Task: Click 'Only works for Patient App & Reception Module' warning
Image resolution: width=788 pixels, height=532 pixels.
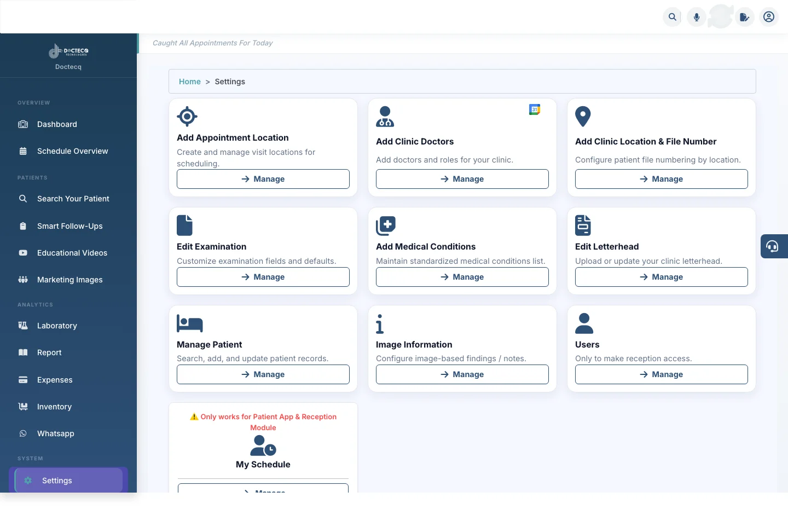Action: 263,422
